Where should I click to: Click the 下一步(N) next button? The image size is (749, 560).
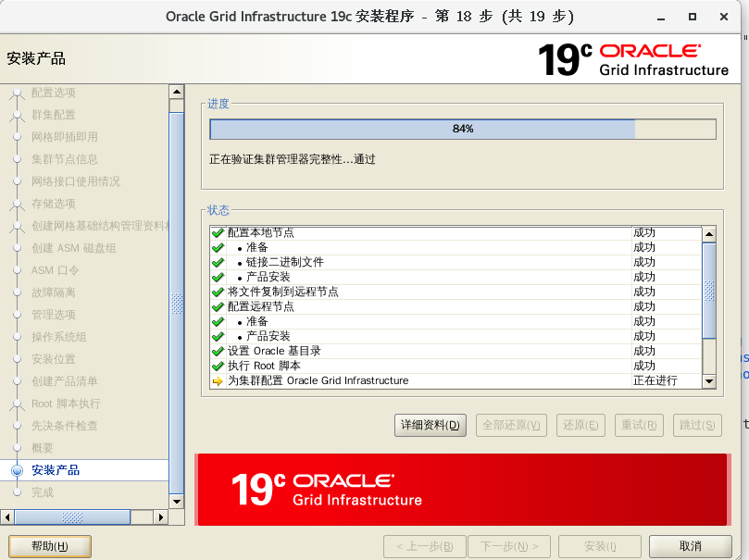[509, 546]
